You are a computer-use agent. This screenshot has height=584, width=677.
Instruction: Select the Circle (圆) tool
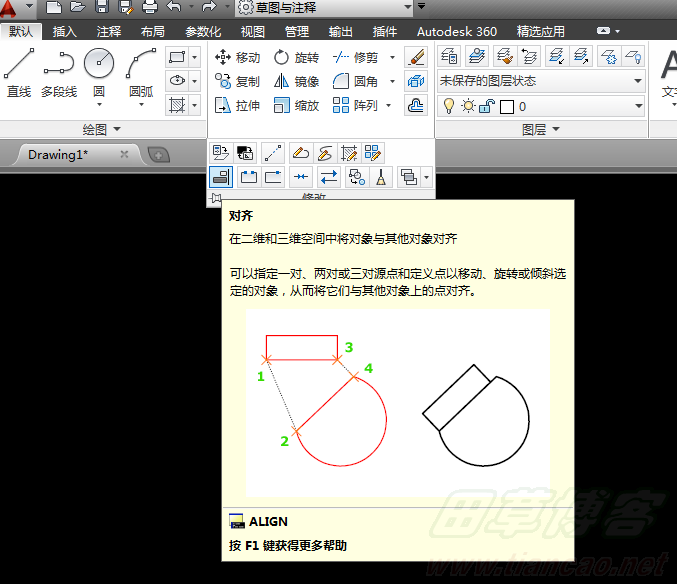coord(99,72)
